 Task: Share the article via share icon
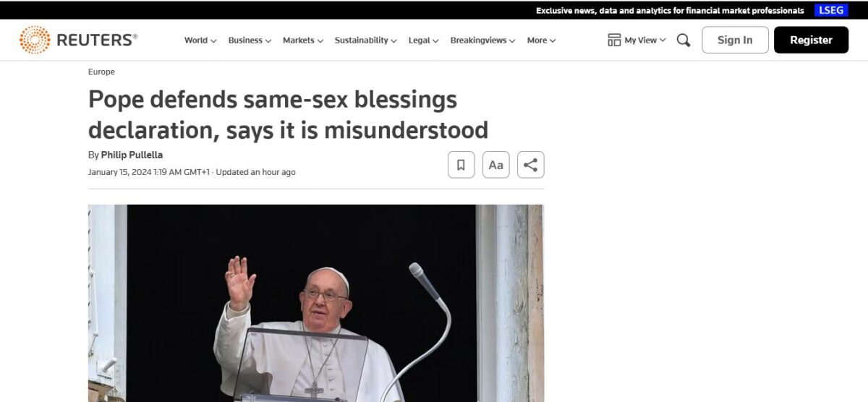(530, 165)
